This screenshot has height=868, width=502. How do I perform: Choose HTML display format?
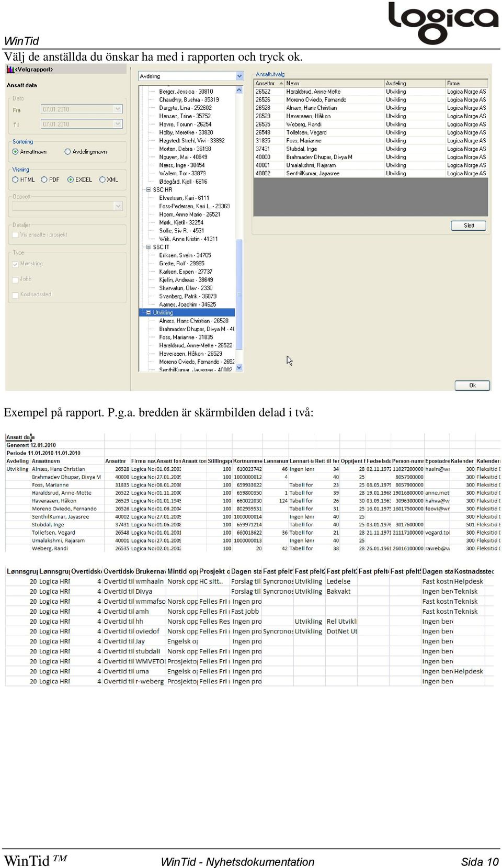pyautogui.click(x=15, y=179)
